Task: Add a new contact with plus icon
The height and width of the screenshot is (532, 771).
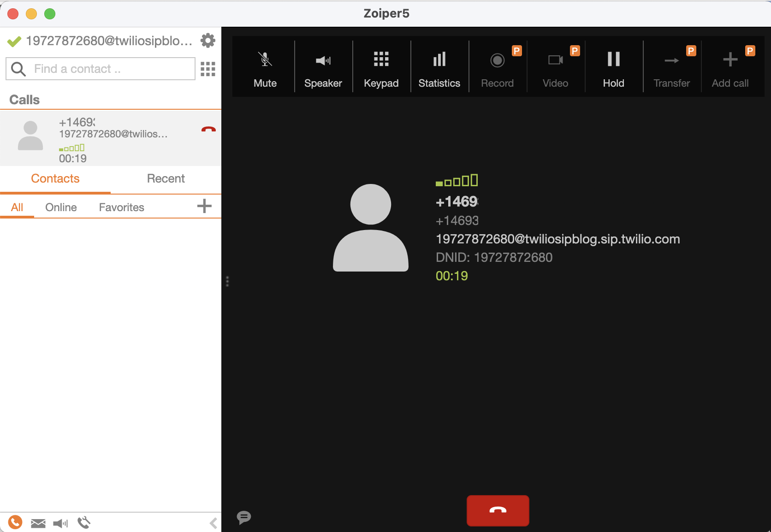Action: tap(204, 206)
